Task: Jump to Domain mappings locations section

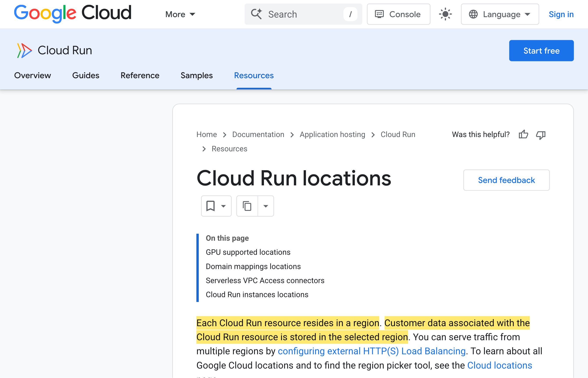Action: tap(253, 267)
